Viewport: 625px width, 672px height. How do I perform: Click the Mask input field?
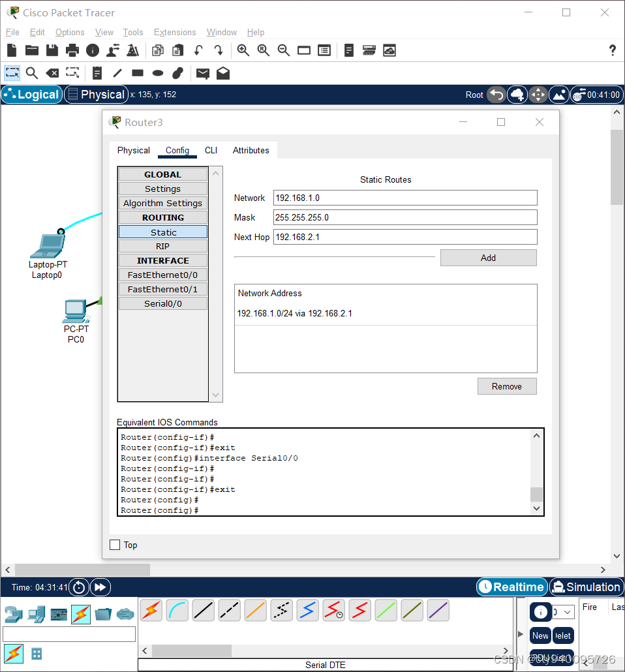405,217
